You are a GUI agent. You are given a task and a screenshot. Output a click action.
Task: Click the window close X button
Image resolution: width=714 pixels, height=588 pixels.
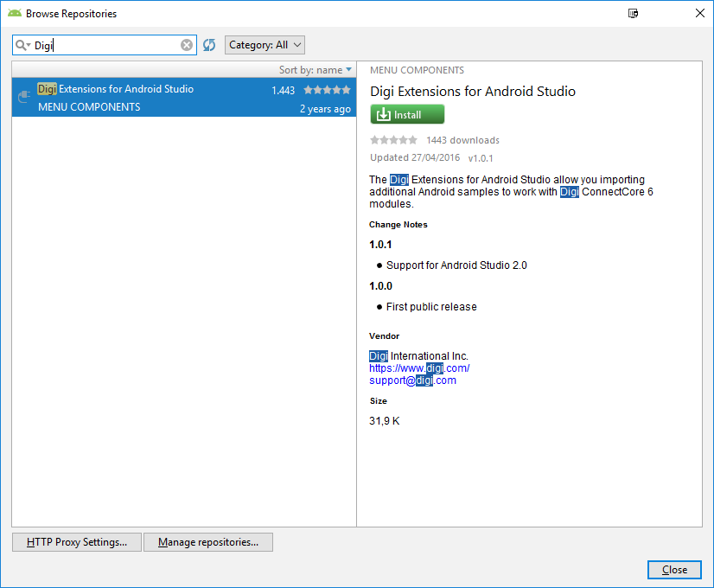pyautogui.click(x=700, y=13)
